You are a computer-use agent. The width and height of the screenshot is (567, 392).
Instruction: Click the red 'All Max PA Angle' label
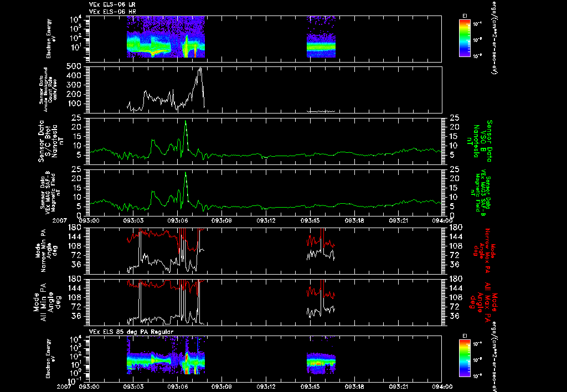pos(483,302)
